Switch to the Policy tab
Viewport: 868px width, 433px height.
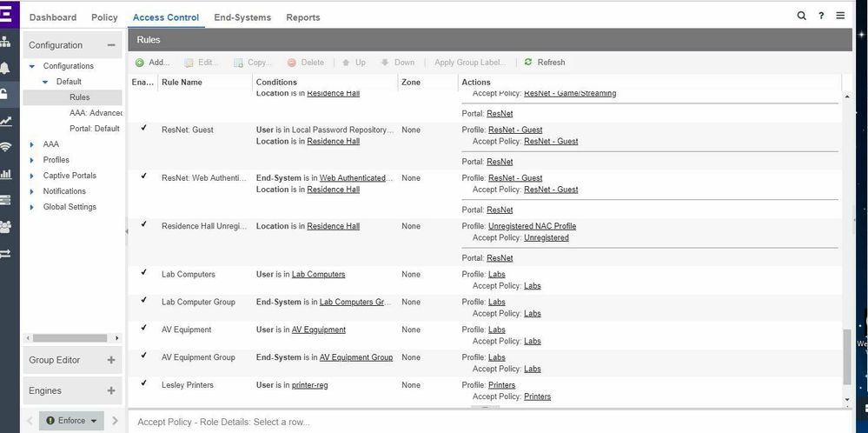point(104,17)
